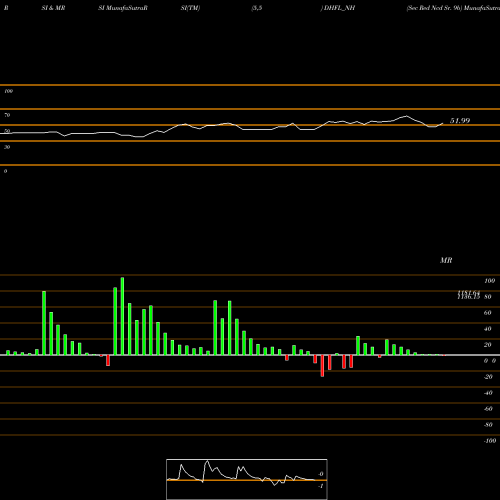500x500 pixels.
Task: Click the '100' axis label in MR panel
Action: [489, 281]
